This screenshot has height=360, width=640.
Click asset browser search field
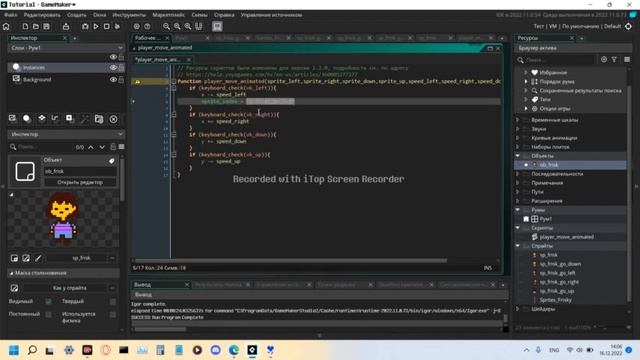point(558,60)
